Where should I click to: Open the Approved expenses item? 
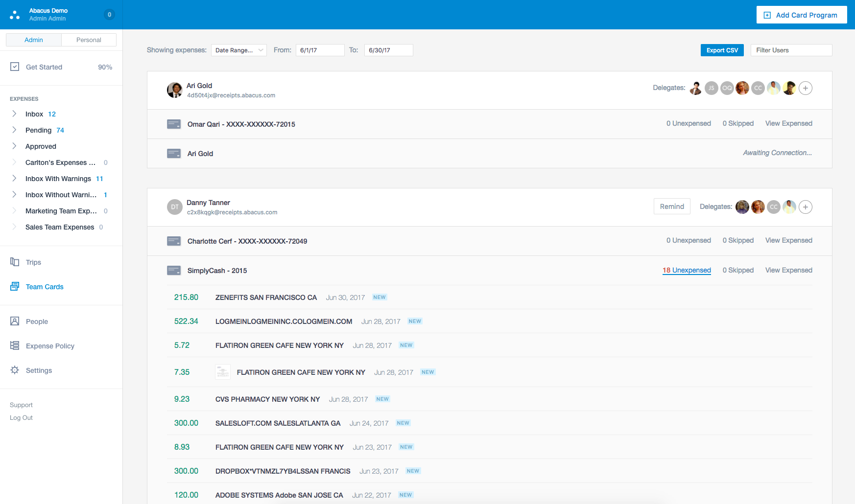pos(41,146)
